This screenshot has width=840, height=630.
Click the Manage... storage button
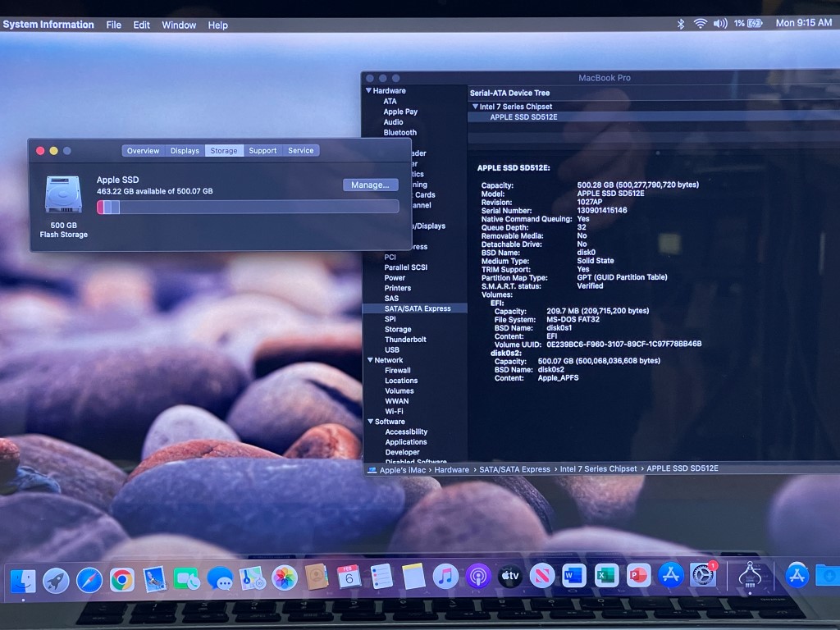(370, 185)
